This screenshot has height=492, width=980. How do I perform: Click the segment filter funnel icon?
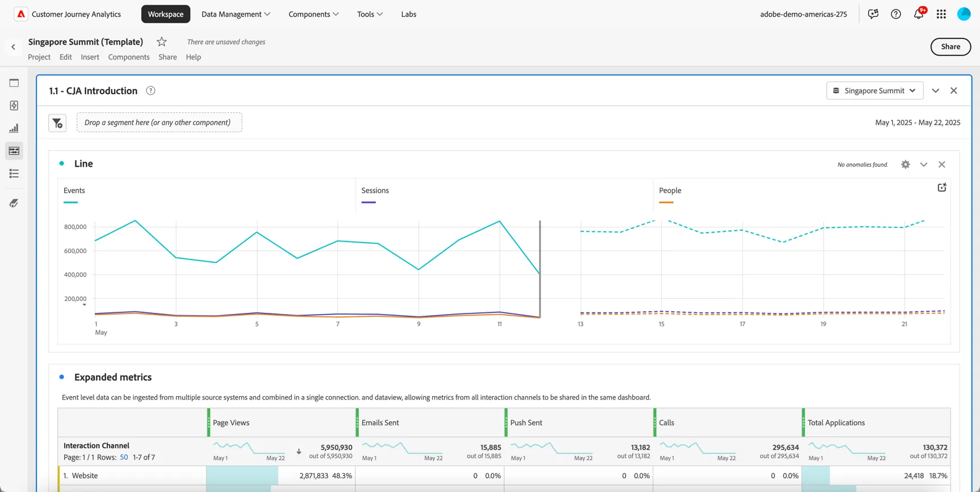coord(57,123)
